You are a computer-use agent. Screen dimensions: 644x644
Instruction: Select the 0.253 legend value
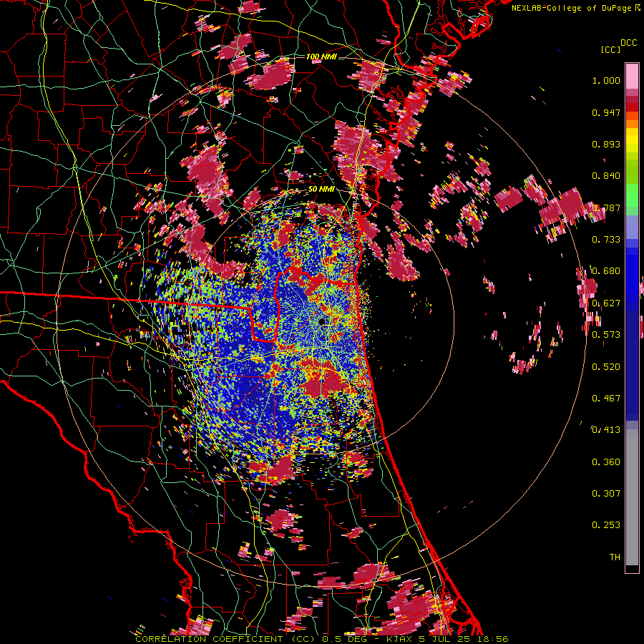tap(606, 525)
